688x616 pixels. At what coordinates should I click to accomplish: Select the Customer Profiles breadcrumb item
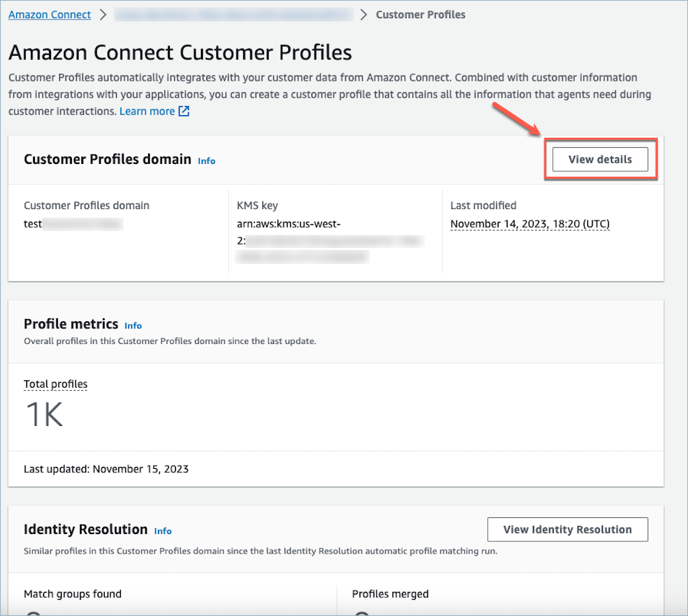(x=421, y=14)
